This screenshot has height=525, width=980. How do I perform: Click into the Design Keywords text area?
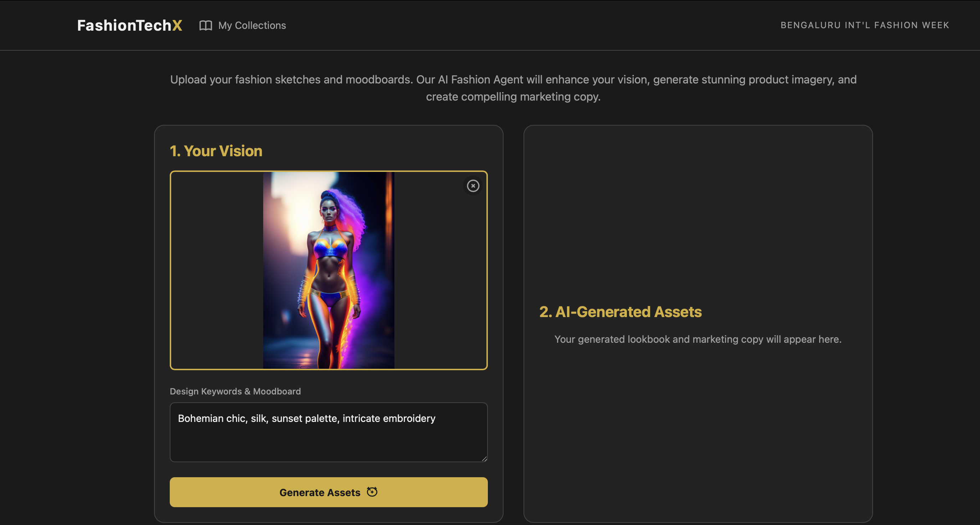coord(329,441)
